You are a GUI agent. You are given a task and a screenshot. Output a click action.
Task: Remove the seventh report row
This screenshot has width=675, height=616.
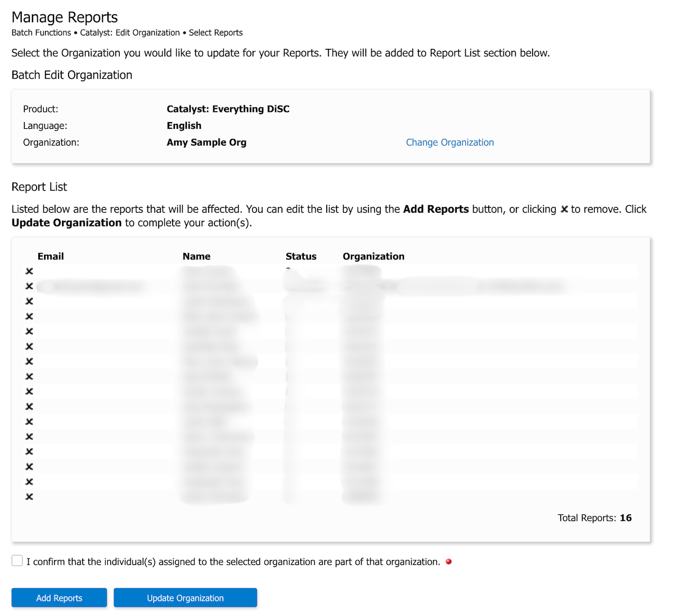point(29,361)
